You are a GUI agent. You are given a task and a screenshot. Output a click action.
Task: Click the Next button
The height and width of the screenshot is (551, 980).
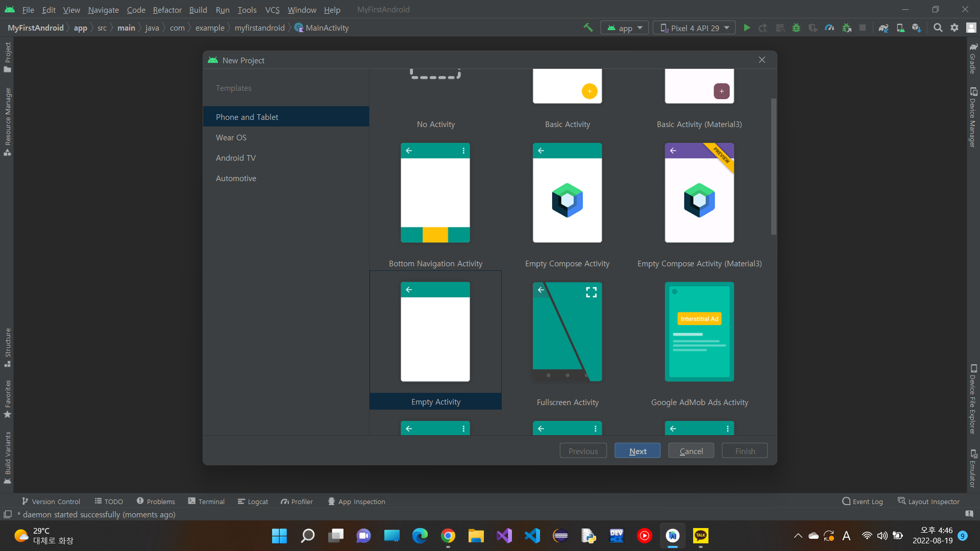pyautogui.click(x=638, y=451)
